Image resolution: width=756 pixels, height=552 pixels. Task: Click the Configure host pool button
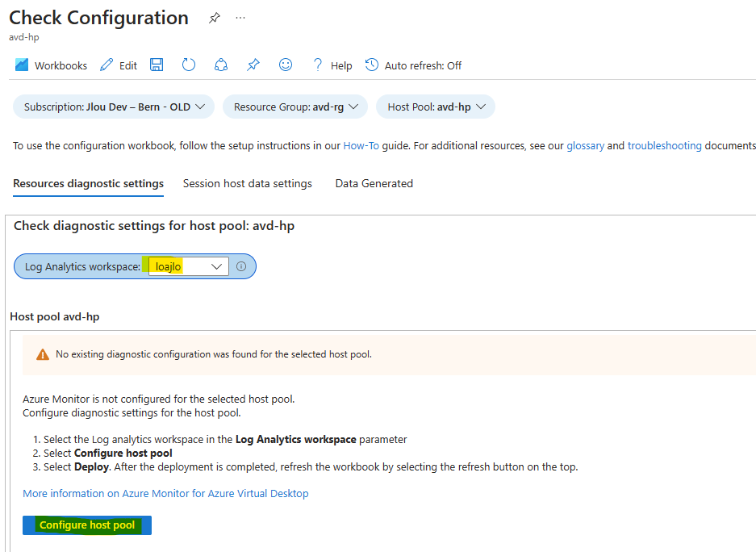click(x=87, y=525)
